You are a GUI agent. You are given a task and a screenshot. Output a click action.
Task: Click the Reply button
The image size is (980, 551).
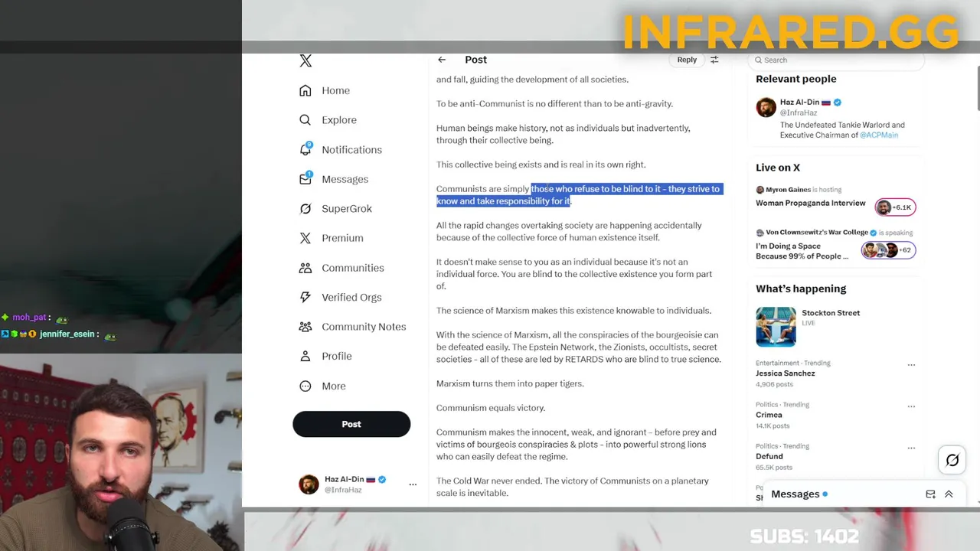pos(687,60)
